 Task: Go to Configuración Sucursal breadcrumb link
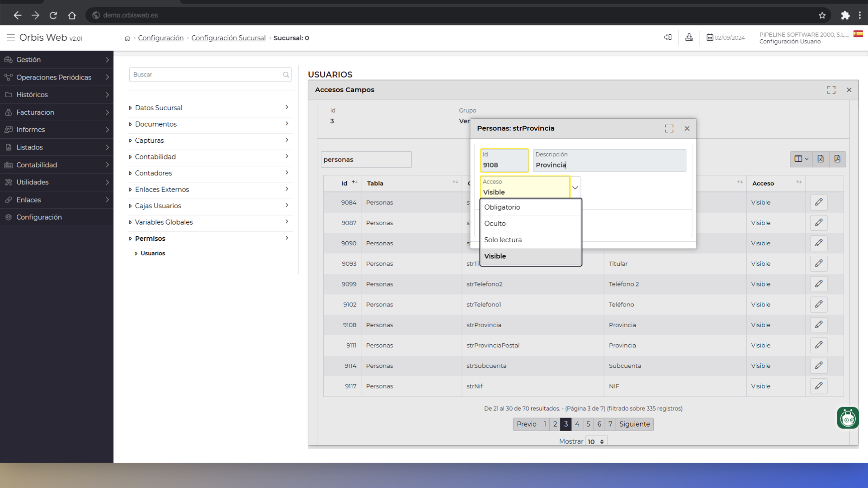pyautogui.click(x=228, y=38)
